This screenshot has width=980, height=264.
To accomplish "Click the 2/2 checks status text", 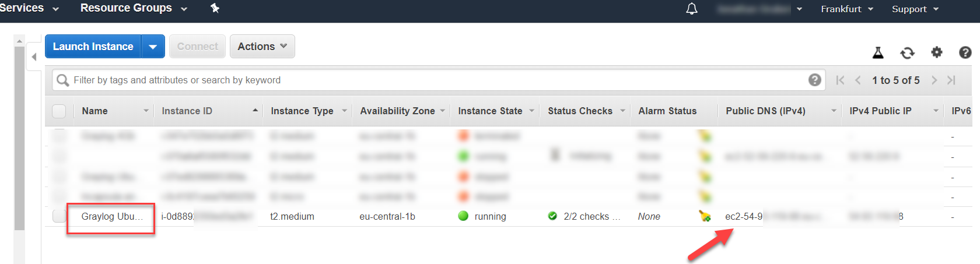I will click(x=591, y=216).
